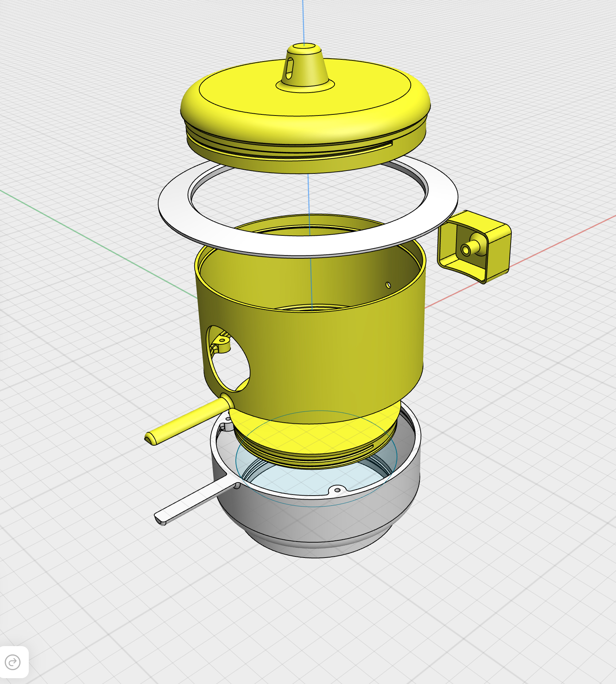616x684 pixels.
Task: Select the yellow square handle bracket
Action: pyautogui.click(x=475, y=246)
